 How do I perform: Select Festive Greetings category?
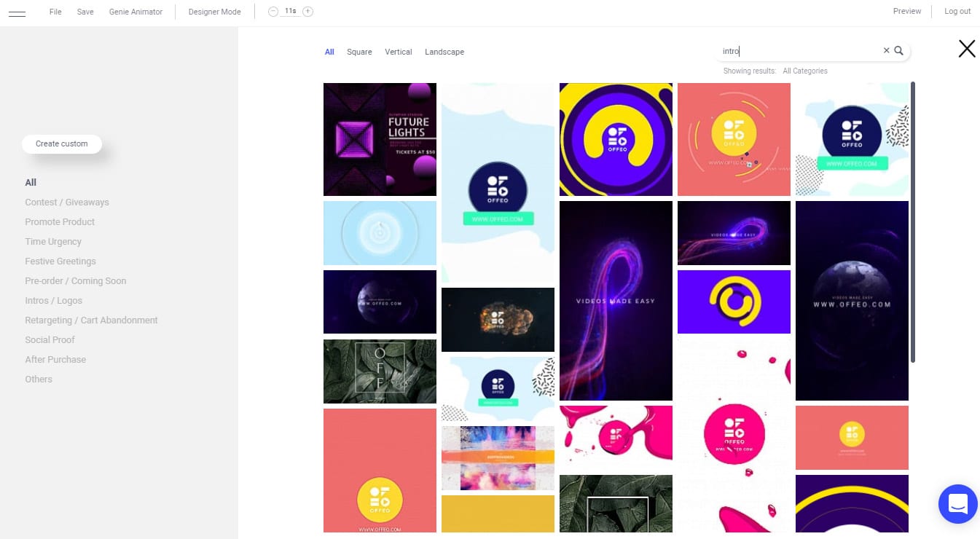[60, 261]
